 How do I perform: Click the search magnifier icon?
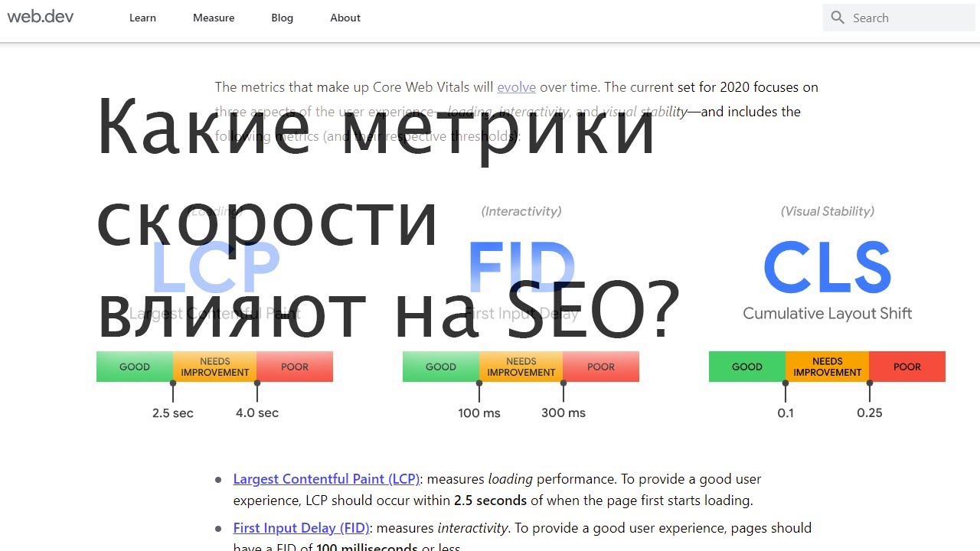pyautogui.click(x=838, y=18)
